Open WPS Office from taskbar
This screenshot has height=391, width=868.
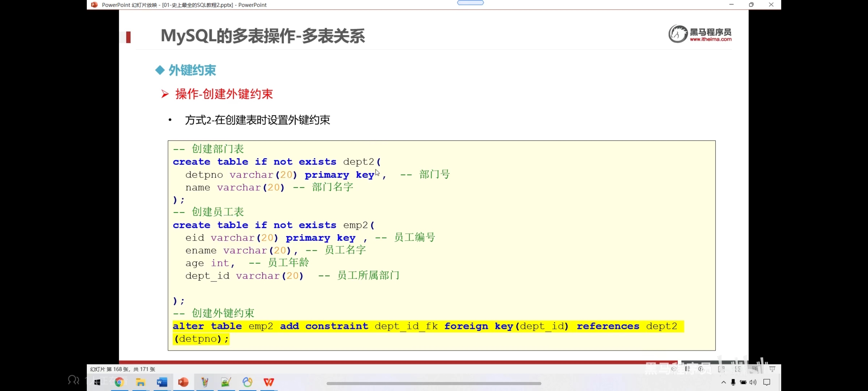268,382
